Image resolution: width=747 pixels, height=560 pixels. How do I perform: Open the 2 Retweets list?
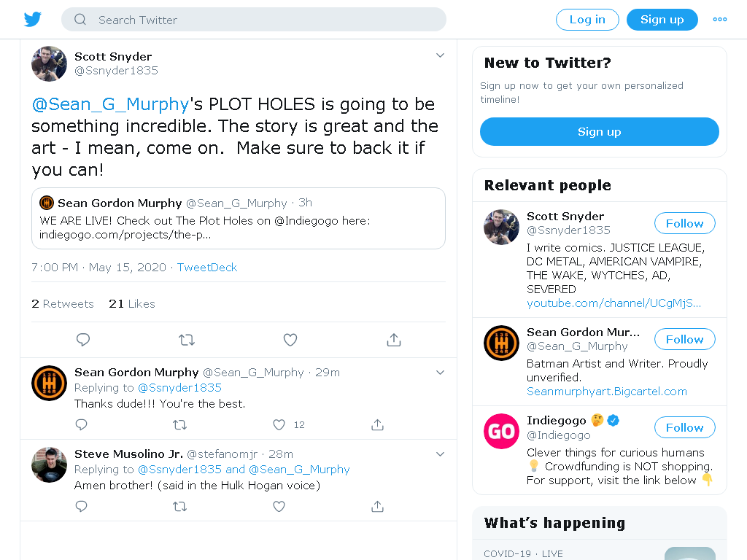pyautogui.click(x=63, y=304)
